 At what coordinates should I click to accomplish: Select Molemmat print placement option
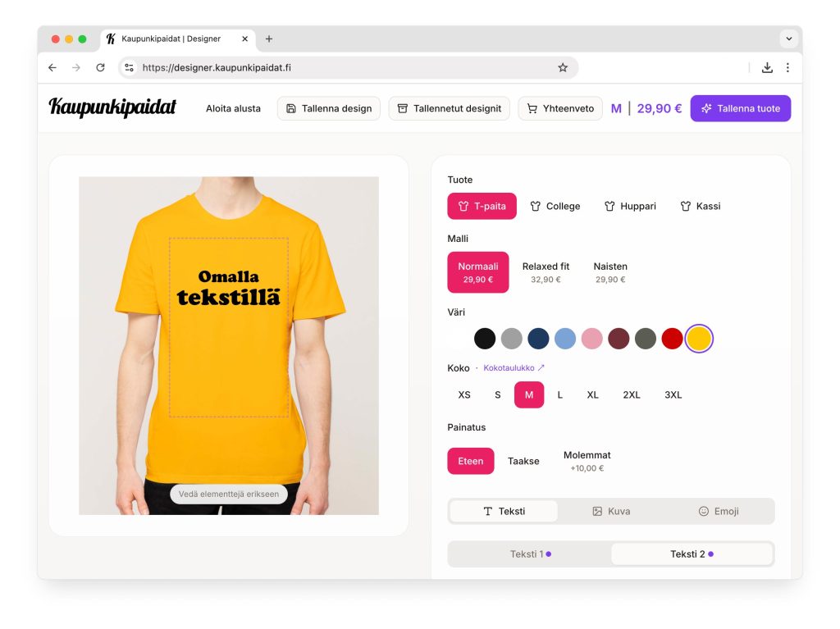587,461
